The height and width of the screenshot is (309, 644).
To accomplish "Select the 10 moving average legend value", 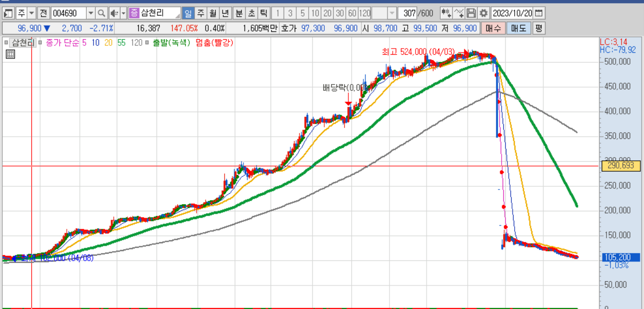I will click(x=95, y=43).
